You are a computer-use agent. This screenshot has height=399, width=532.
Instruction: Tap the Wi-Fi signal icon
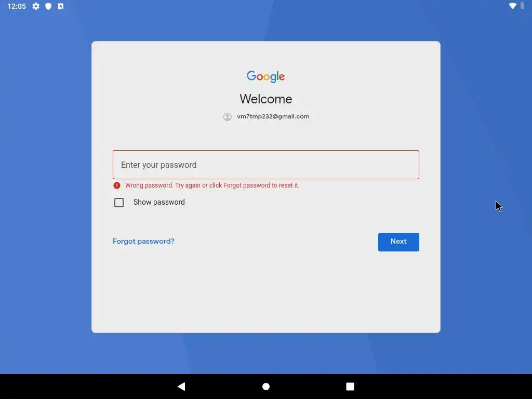(x=513, y=6)
